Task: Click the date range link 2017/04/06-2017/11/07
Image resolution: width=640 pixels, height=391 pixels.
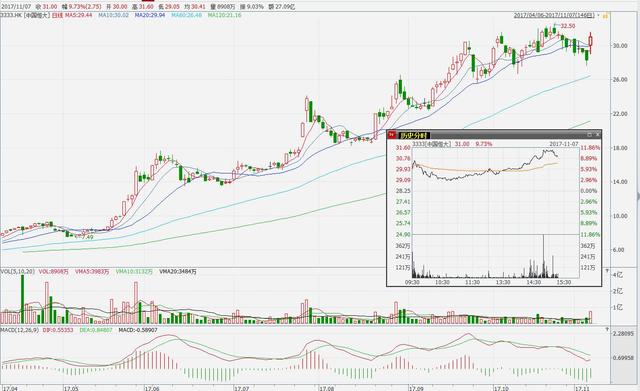Action: tap(555, 15)
